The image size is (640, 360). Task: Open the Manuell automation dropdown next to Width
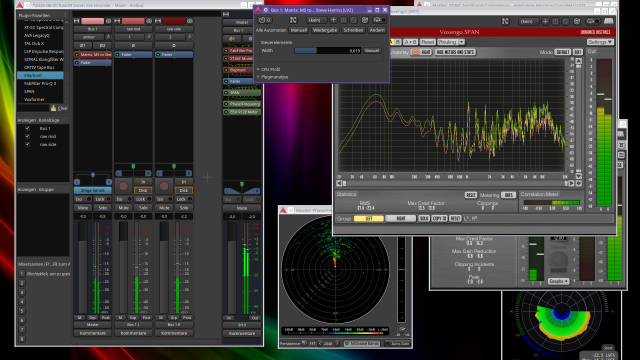coord(372,51)
